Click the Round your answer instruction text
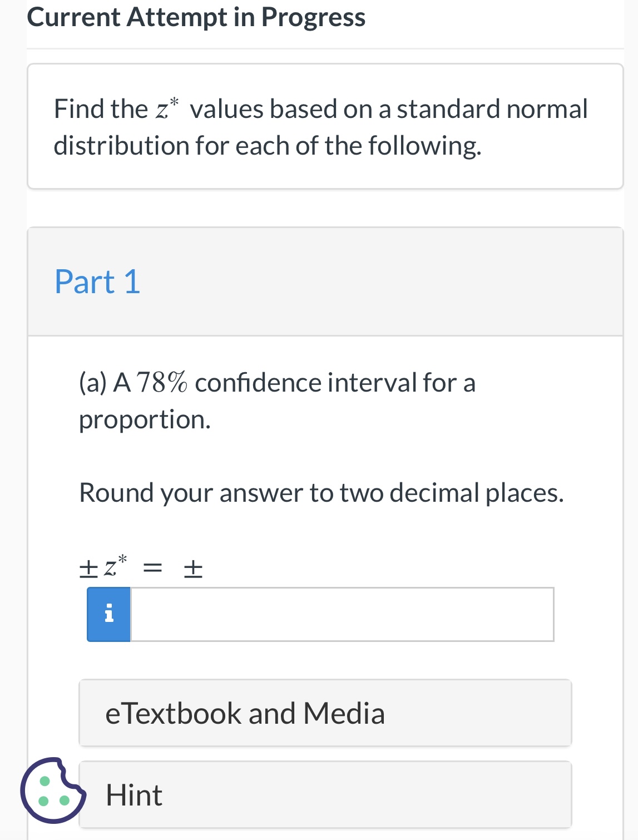Screen dimensions: 638x840 click(322, 492)
